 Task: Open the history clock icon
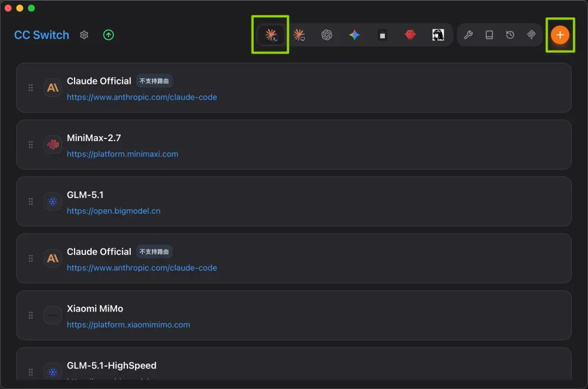(510, 35)
